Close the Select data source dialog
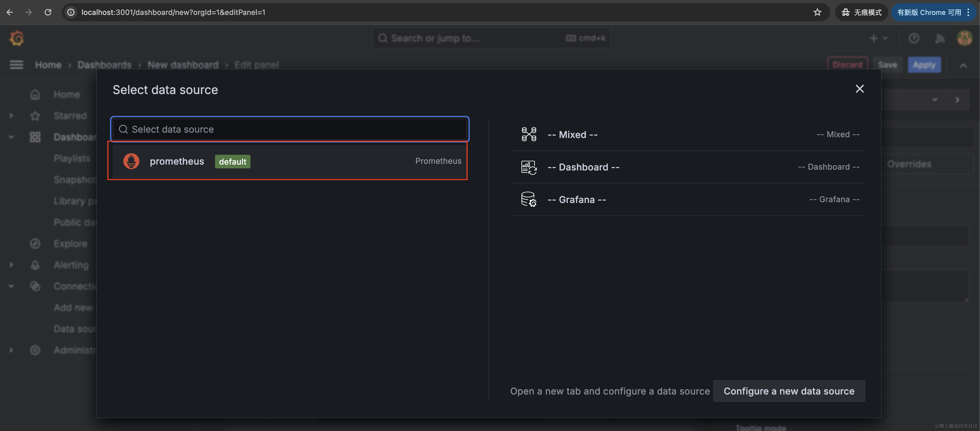Image resolution: width=980 pixels, height=431 pixels. pyautogui.click(x=859, y=89)
